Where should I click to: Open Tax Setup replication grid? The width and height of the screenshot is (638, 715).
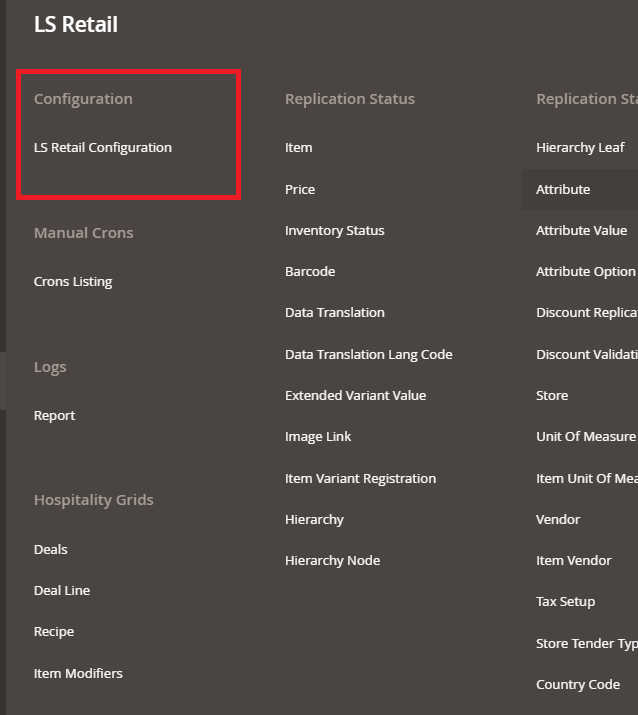[565, 602]
